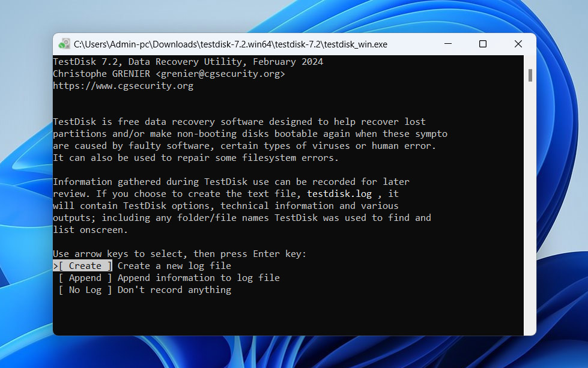Click the 'TestDisk 7.2, Data Recovery Utility' header line
The height and width of the screenshot is (368, 588).
[x=188, y=62]
